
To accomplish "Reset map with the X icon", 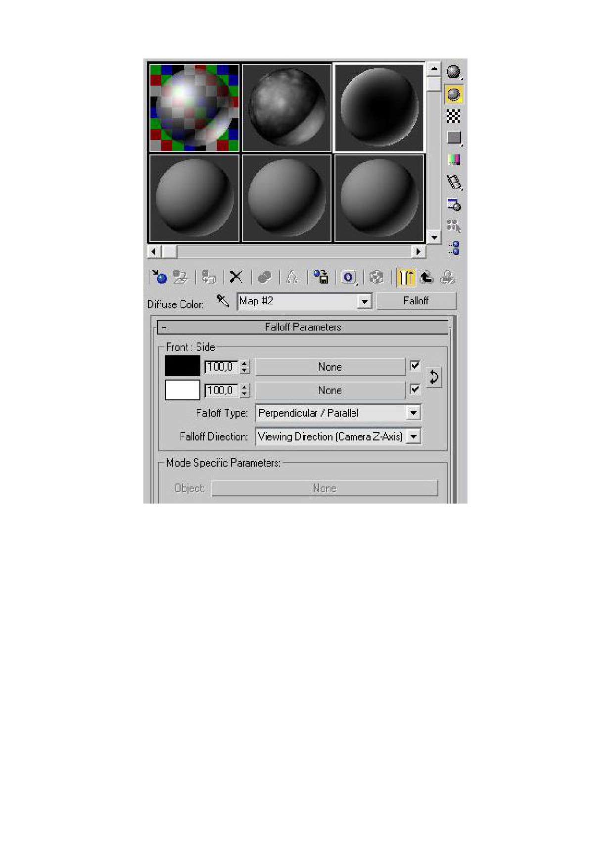I will pos(236,277).
